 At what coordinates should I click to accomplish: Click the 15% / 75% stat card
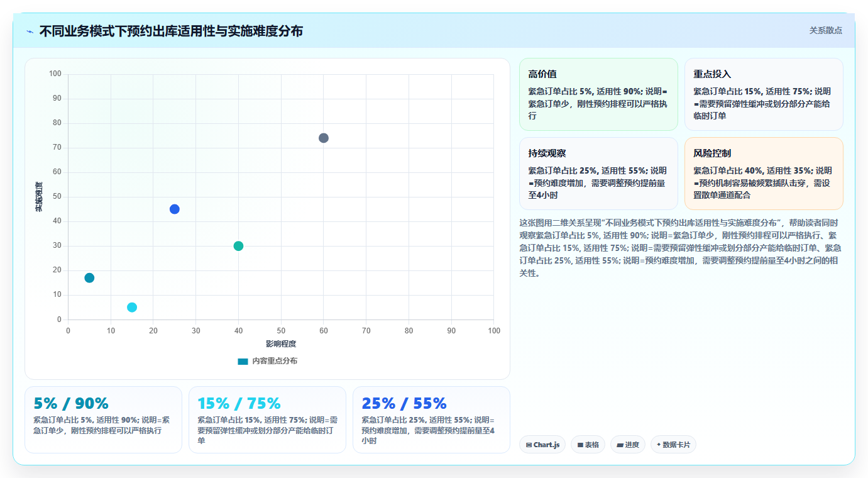tap(267, 420)
